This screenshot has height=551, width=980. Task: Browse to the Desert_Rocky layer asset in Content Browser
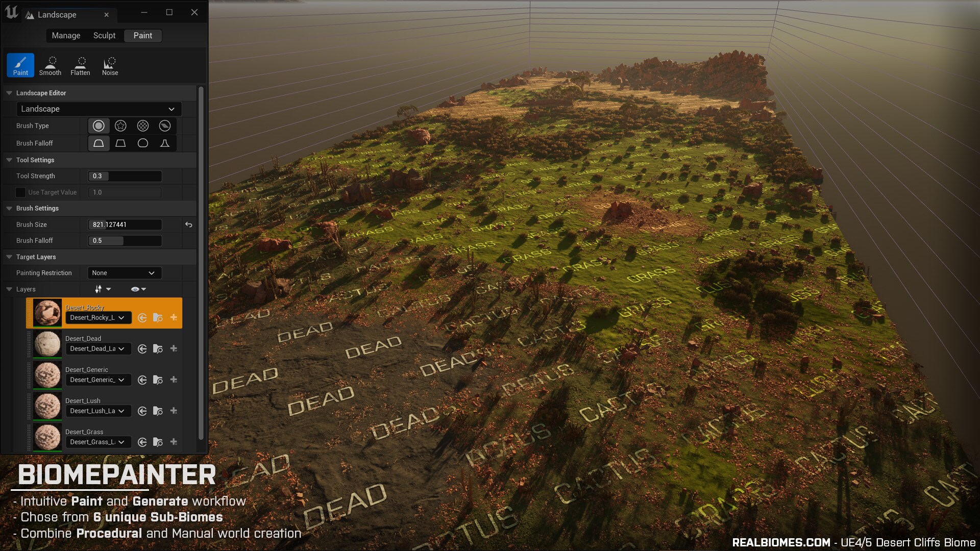pyautogui.click(x=158, y=317)
